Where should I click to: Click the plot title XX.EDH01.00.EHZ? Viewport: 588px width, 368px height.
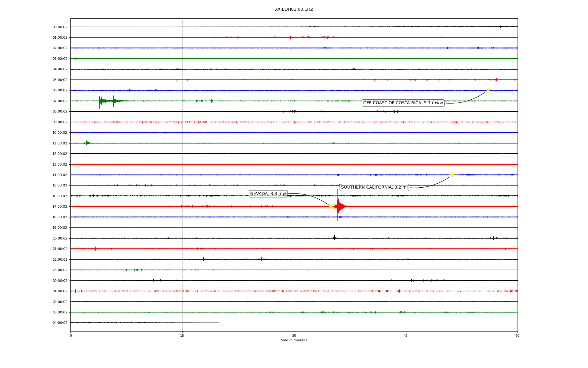[294, 10]
